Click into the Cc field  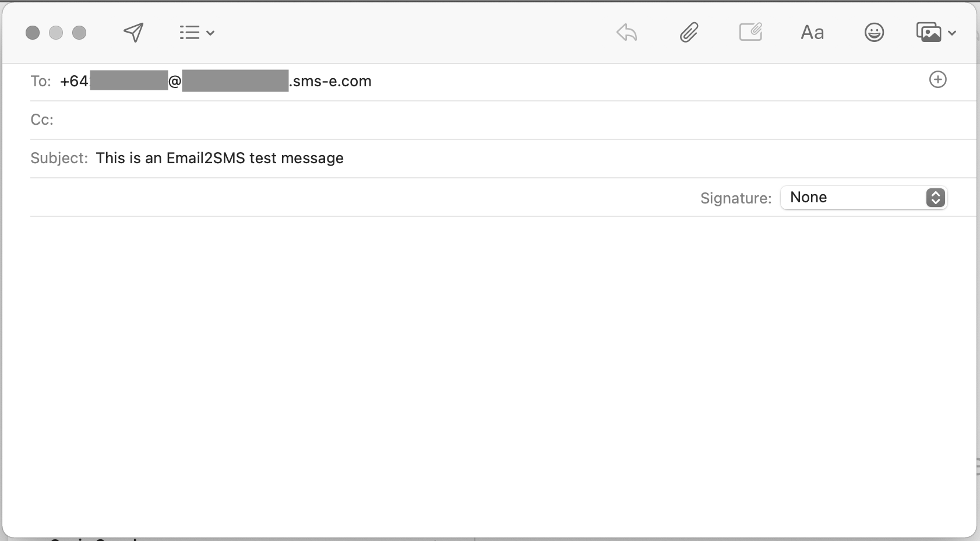pos(466,120)
